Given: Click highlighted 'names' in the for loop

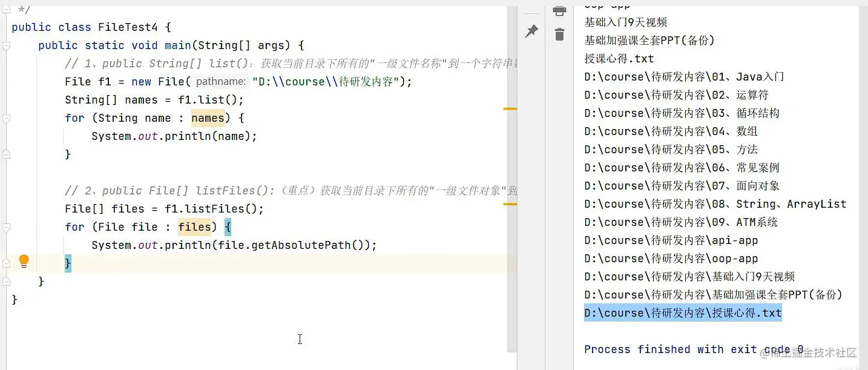Looking at the screenshot, I should pos(208,118).
